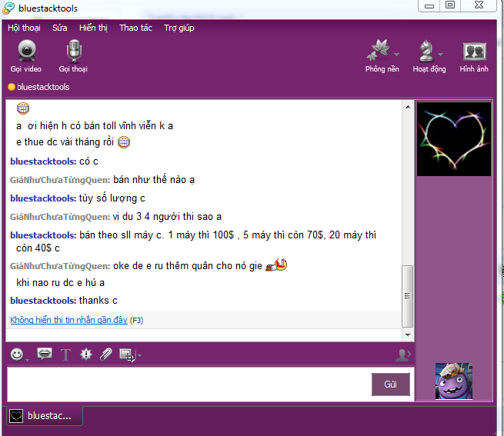Send a buzz with the starburst icon

pos(86,354)
